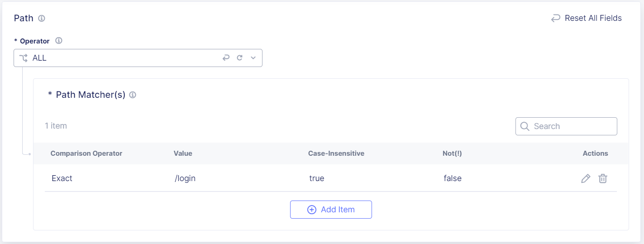Click the Case-Insensitive column header
The width and height of the screenshot is (644, 244).
(336, 153)
